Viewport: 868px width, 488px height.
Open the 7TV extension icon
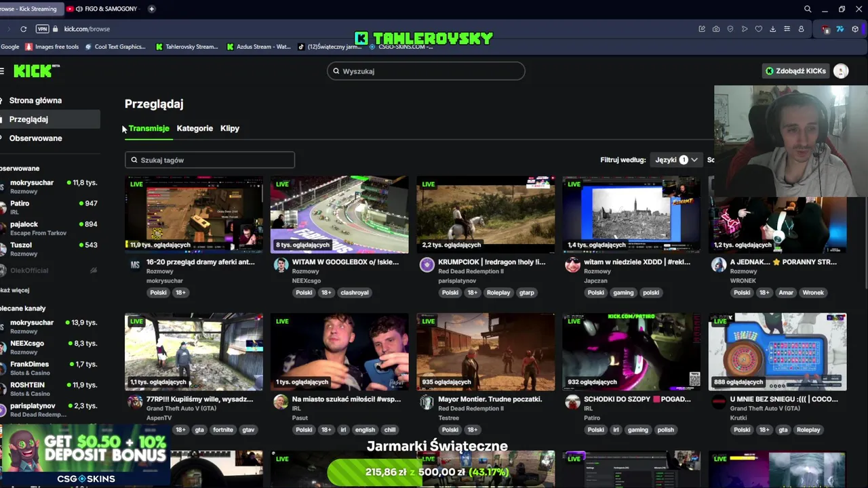tap(840, 29)
